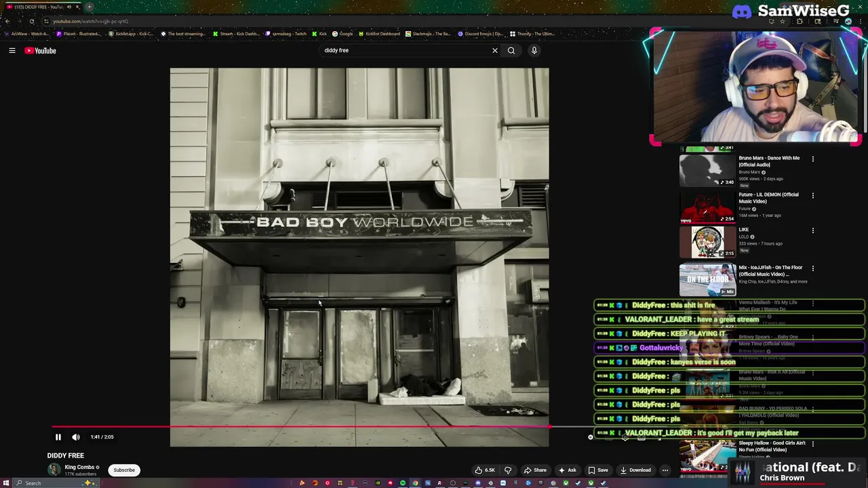Screen dimensions: 868x488
Task: Open the AniWave bookmark
Action: pyautogui.click(x=27, y=34)
